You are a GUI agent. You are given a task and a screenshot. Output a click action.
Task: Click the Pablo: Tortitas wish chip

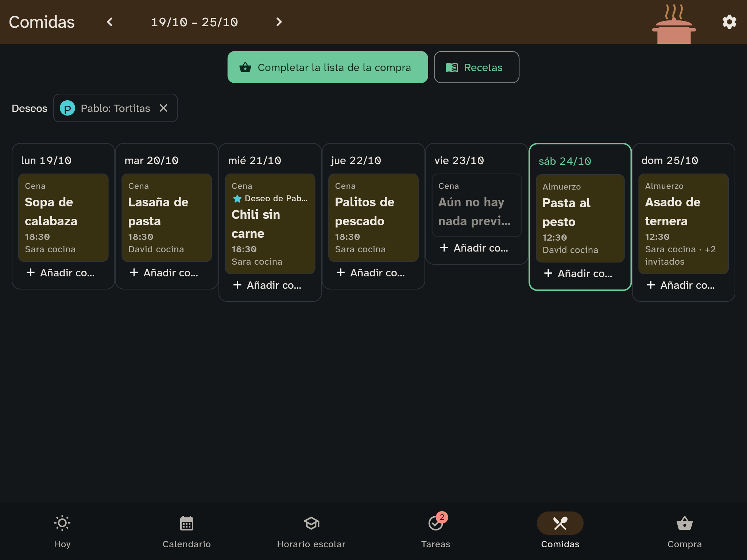point(115,108)
